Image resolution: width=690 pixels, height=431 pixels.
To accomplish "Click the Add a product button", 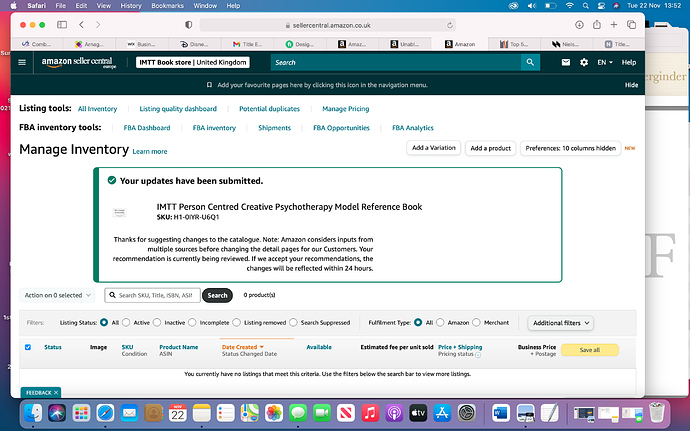I will point(490,148).
